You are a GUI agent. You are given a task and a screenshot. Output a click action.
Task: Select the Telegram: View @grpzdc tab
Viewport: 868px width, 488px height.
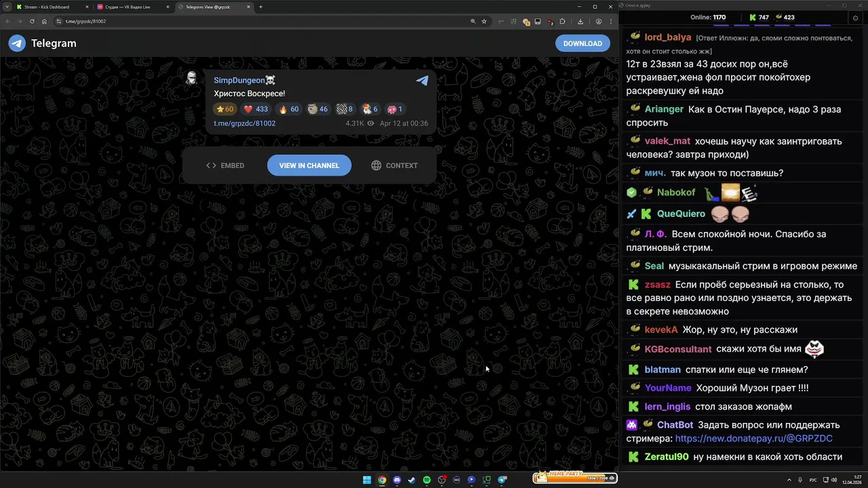tap(214, 7)
